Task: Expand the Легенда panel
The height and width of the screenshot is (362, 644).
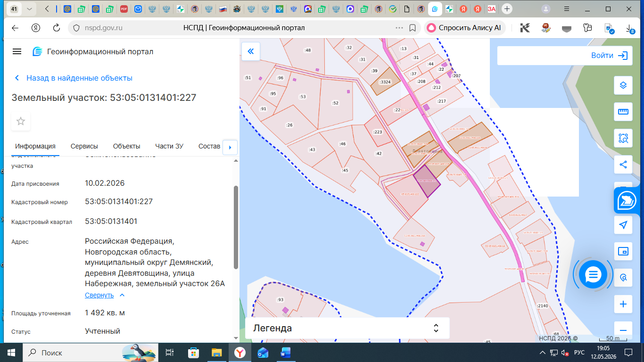Action: coord(347,328)
